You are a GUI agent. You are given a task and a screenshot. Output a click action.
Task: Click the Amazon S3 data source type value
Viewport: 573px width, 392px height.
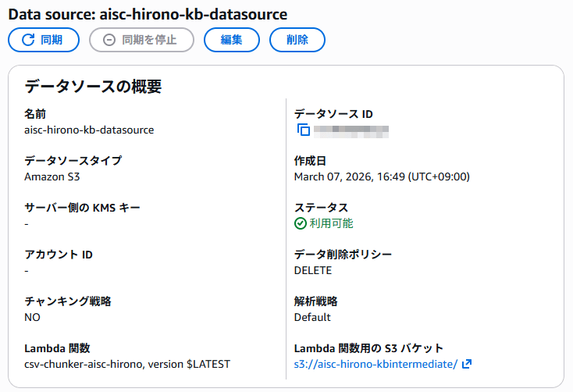click(x=52, y=176)
